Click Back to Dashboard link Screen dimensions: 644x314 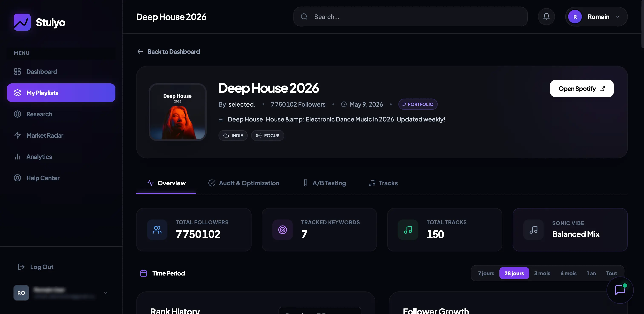(168, 51)
